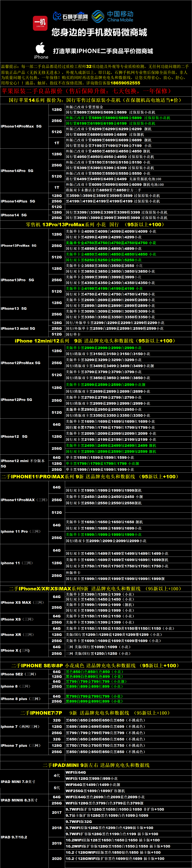The image size is (192, 868).
Task: Click the 2019 year cell
Action: [x=57, y=843]
